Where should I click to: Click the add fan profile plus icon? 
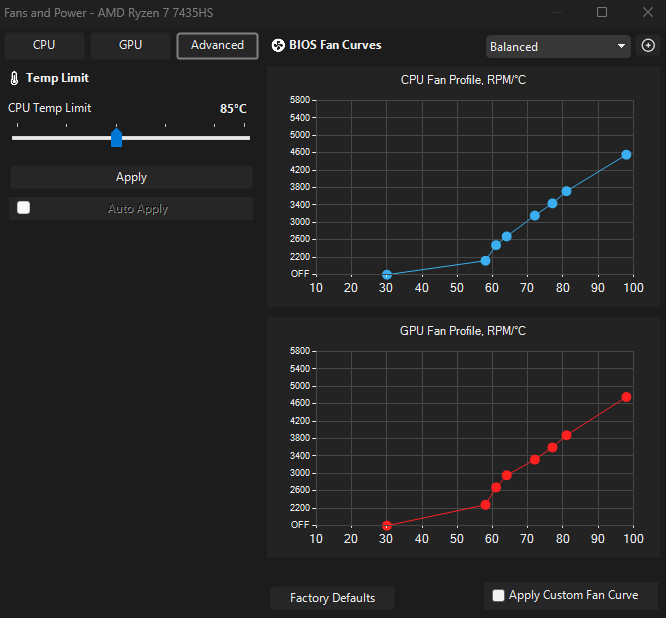[x=648, y=45]
